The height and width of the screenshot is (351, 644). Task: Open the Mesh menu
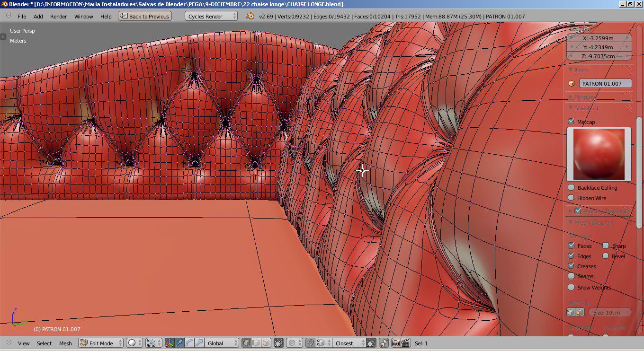65,343
